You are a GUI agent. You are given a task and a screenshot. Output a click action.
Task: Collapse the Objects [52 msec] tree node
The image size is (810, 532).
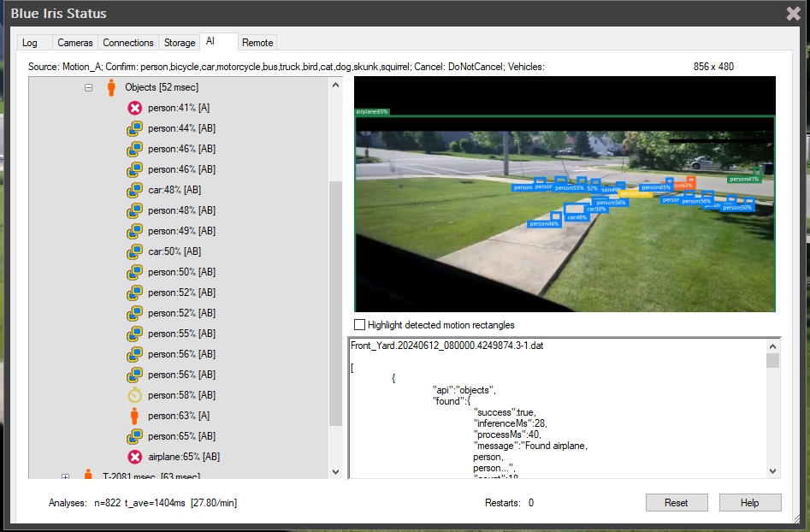(88, 88)
